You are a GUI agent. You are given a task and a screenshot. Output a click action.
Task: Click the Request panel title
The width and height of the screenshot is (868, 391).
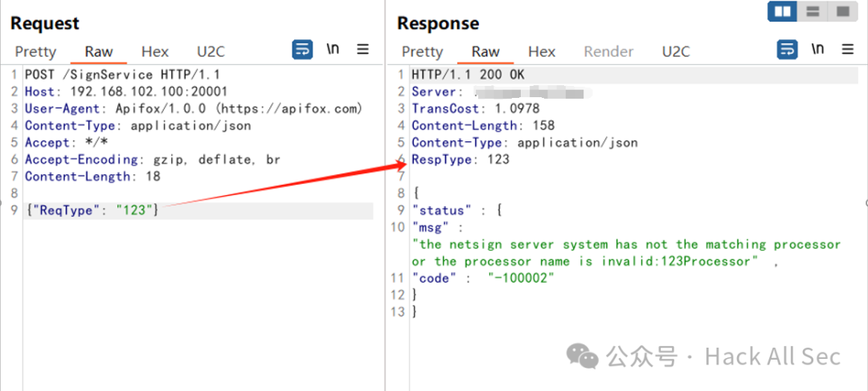click(45, 23)
